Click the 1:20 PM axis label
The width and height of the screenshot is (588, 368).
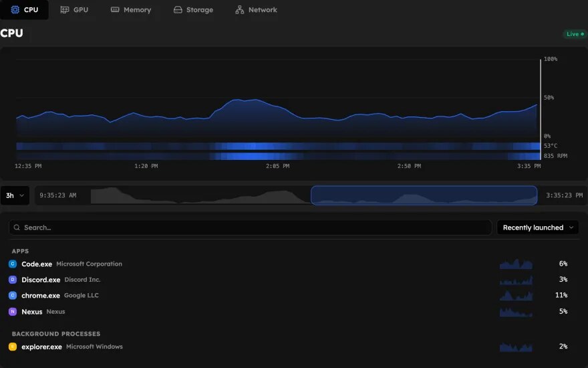(146, 166)
